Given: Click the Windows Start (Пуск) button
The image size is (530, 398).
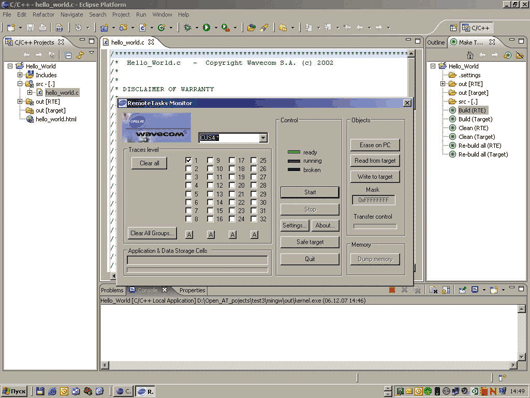Looking at the screenshot, I should click(x=14, y=391).
